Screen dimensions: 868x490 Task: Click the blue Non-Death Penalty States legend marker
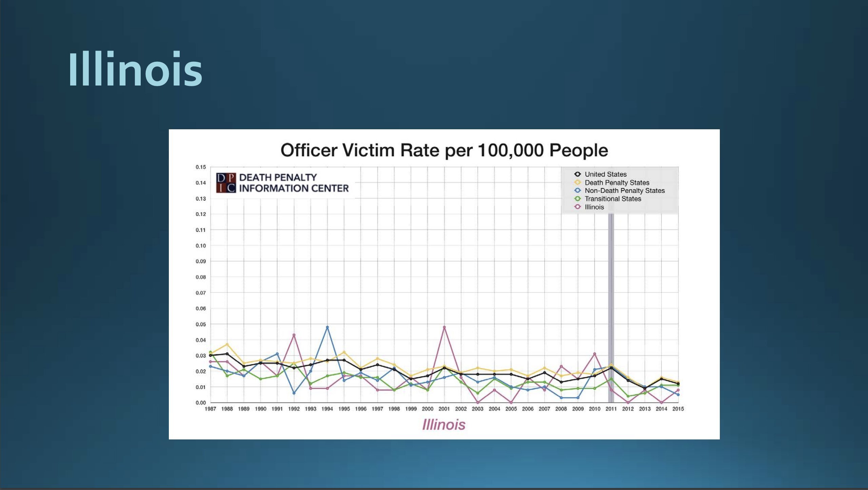tap(577, 190)
